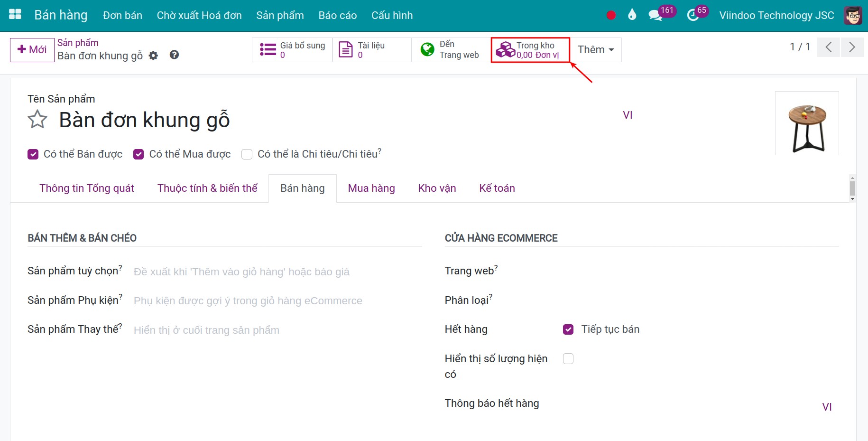Open Tài liệu documents stat button

(x=372, y=50)
